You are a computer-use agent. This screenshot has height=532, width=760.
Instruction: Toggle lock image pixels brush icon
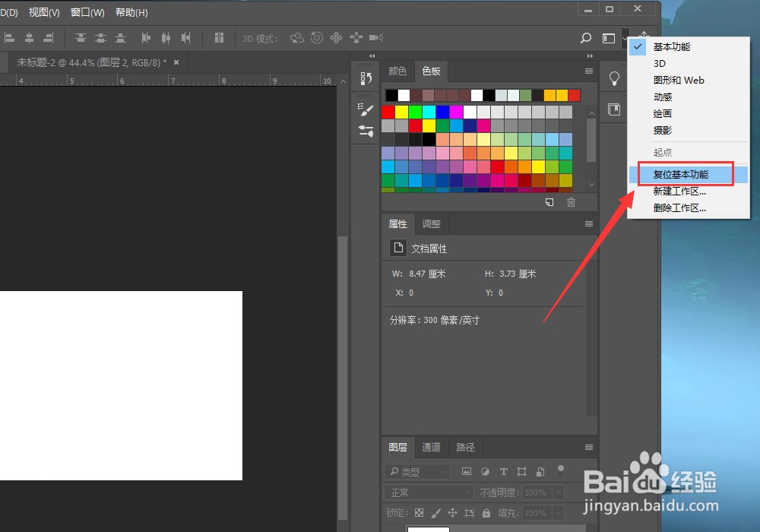436,512
